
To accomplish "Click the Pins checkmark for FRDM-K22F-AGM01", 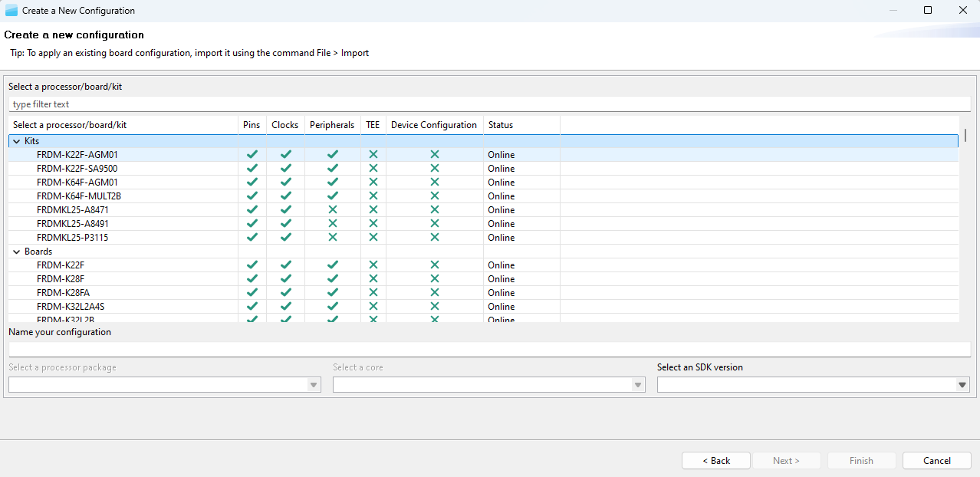I will click(x=252, y=154).
